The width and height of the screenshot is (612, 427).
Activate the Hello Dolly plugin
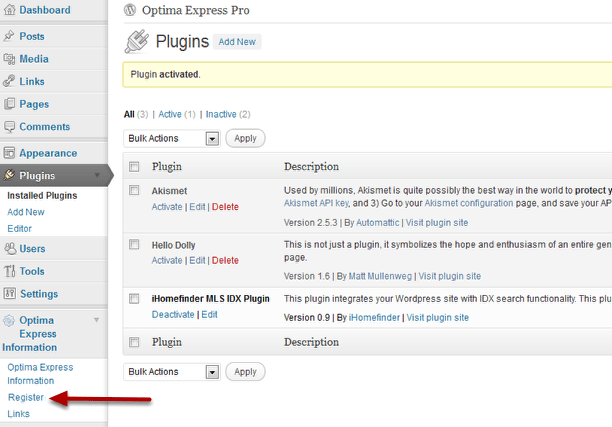point(167,260)
